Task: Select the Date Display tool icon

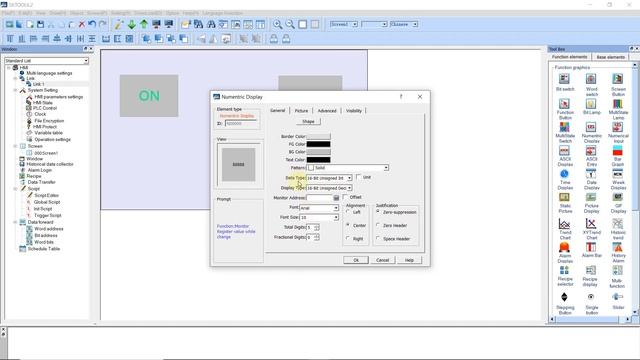Action: coord(591,174)
